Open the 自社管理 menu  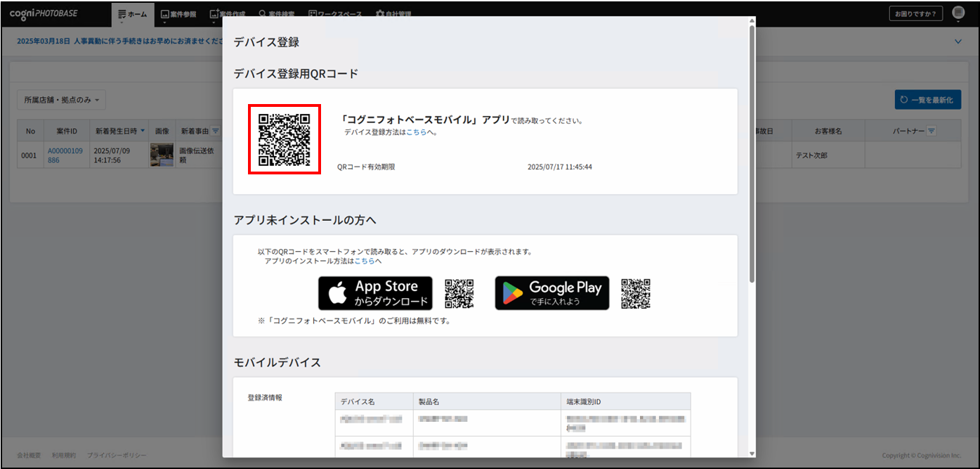[x=393, y=14]
